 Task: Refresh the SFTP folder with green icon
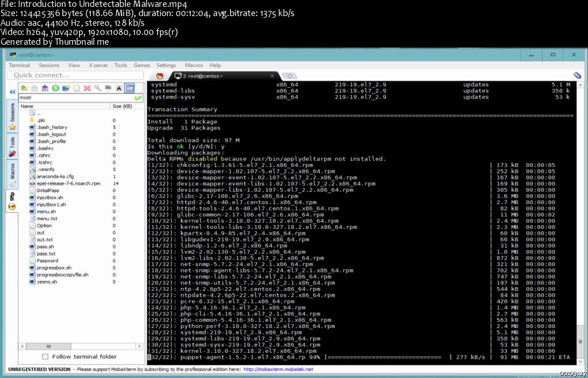pyautogui.click(x=56, y=88)
